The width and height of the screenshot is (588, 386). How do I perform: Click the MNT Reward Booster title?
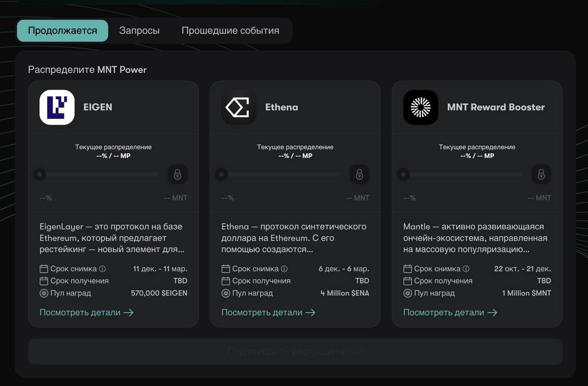(x=496, y=107)
